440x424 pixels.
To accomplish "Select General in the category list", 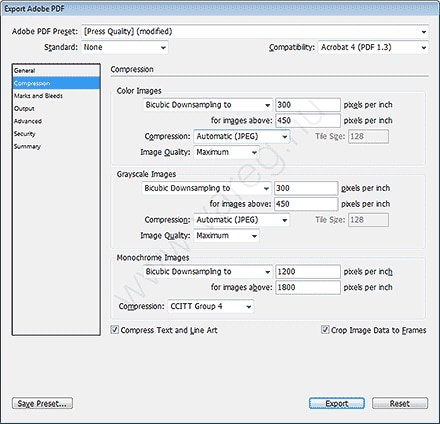I will coord(56,71).
